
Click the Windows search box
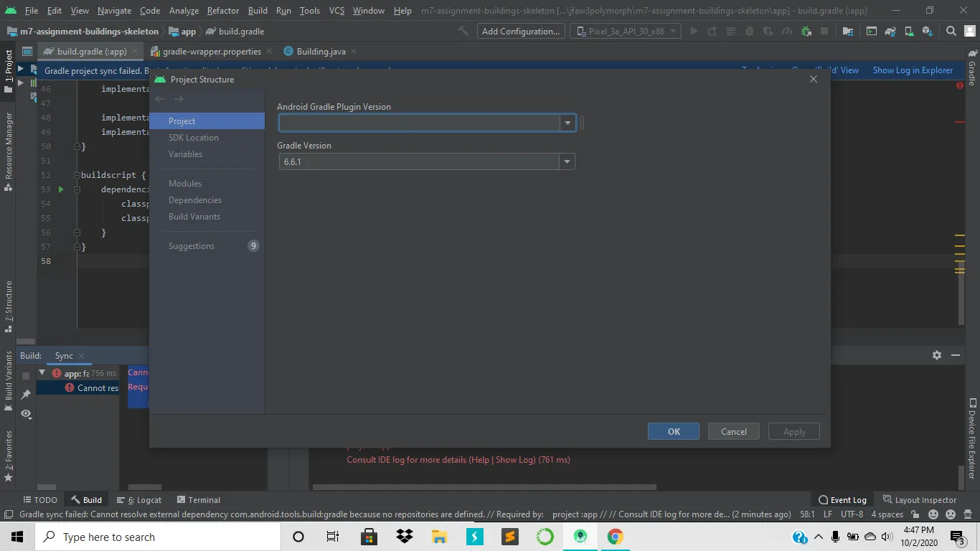click(157, 537)
